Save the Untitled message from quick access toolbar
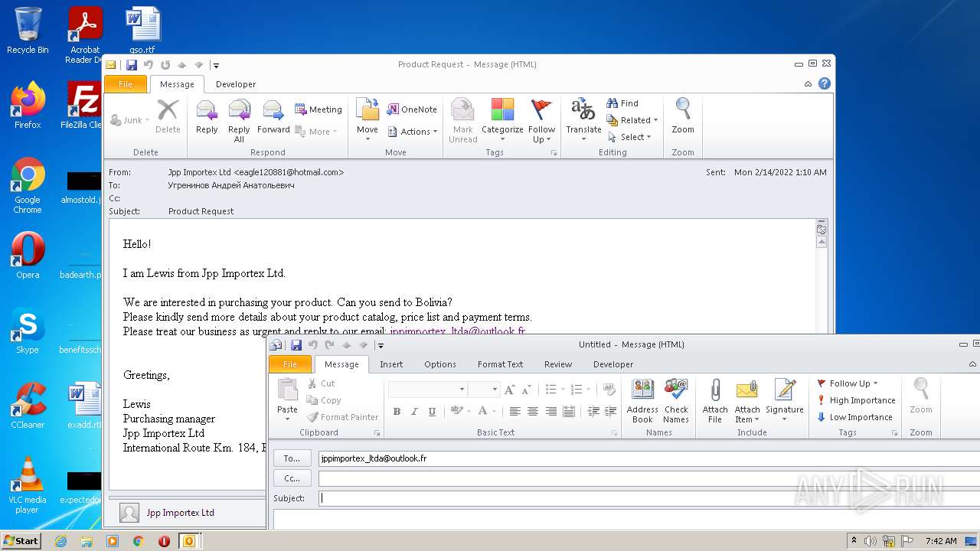 coord(296,345)
